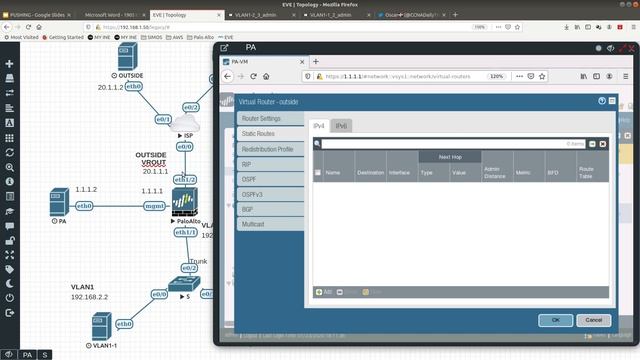Clear the static routes search filter

pos(603,144)
